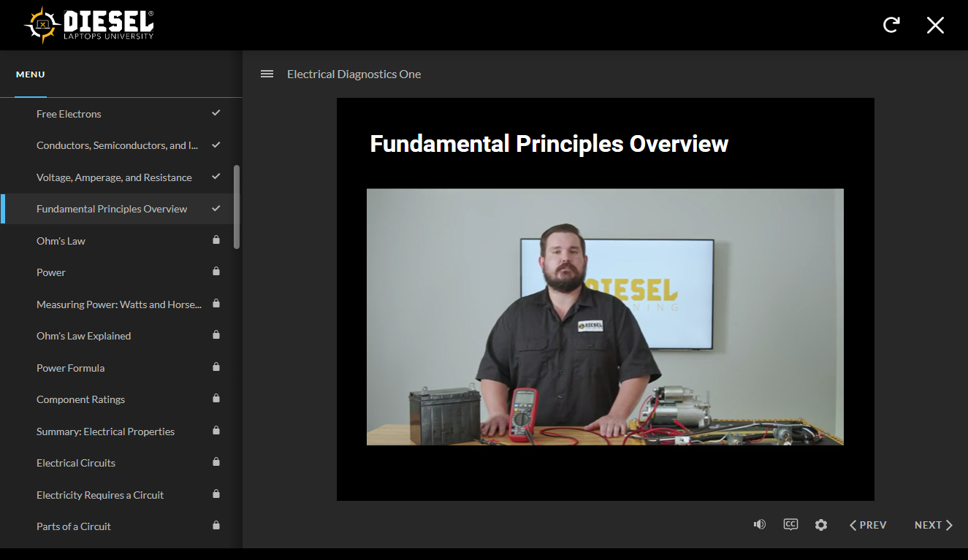The height and width of the screenshot is (560, 968).
Task: Reload the course with the refresh icon
Action: [891, 25]
